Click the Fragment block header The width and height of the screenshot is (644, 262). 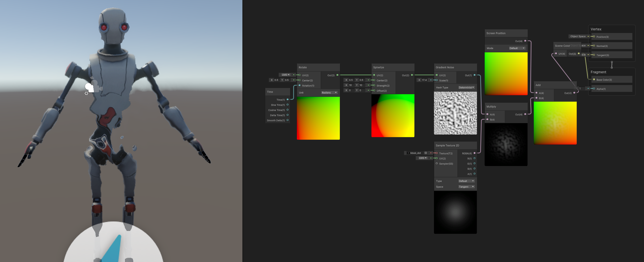tap(598, 72)
